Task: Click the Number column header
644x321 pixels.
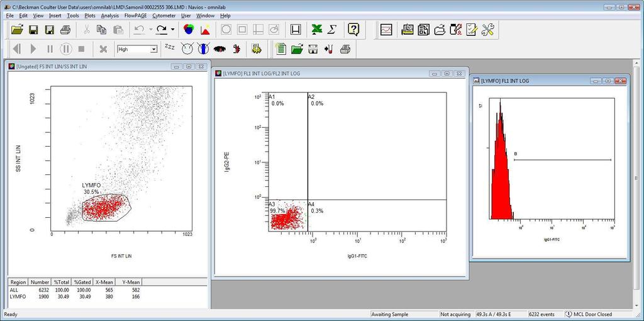Action: click(x=40, y=282)
